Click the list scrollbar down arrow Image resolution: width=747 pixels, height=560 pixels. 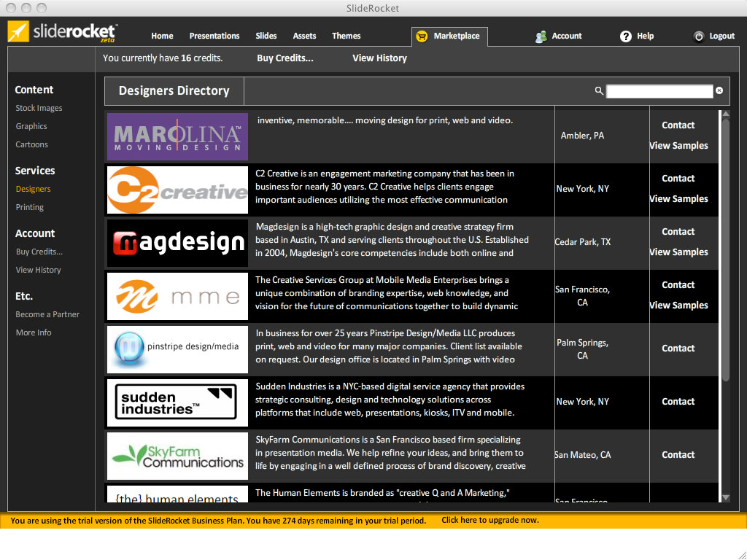point(726,497)
